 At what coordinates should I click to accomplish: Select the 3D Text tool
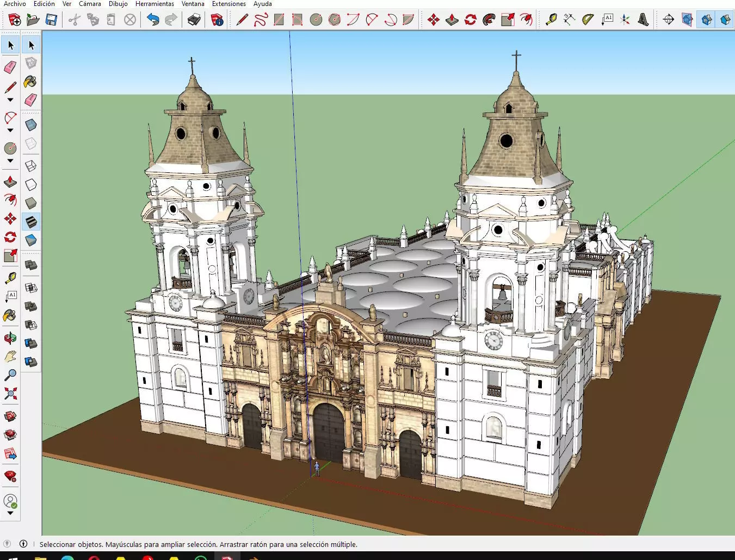[x=643, y=20]
